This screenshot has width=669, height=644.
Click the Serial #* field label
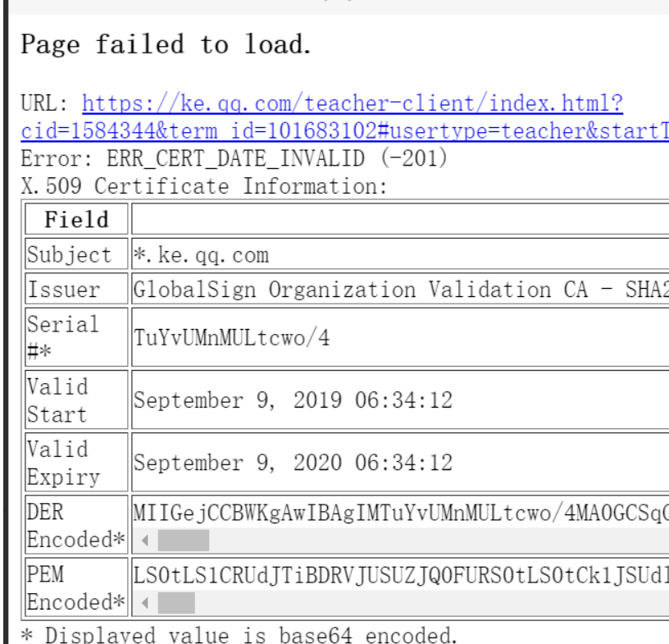point(62,337)
